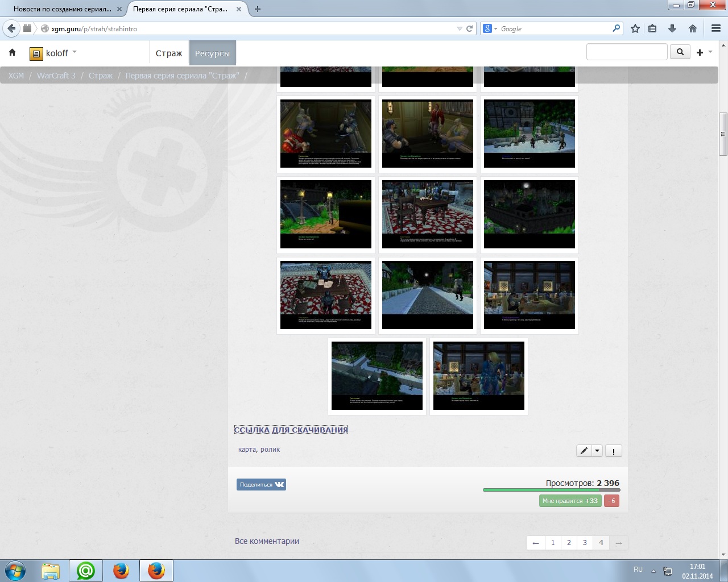Open the snowy town square thumbnail
This screenshot has width=728, height=582.
click(530, 134)
